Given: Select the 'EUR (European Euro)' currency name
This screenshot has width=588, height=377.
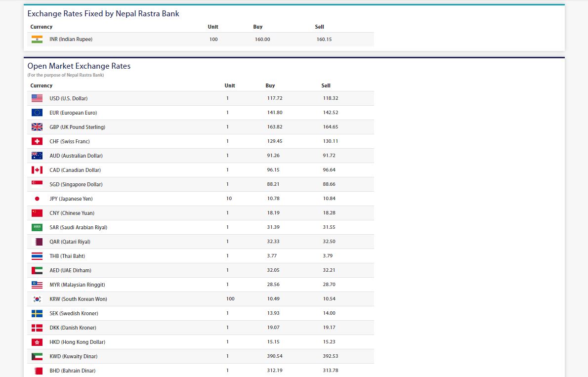Looking at the screenshot, I should [x=73, y=113].
